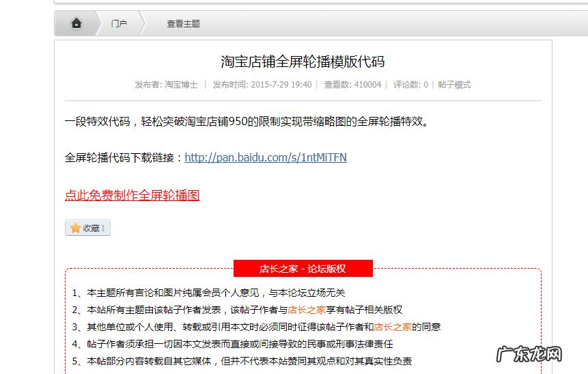Click the 收藏 favorite button
This screenshot has width=588, height=374.
(x=87, y=228)
